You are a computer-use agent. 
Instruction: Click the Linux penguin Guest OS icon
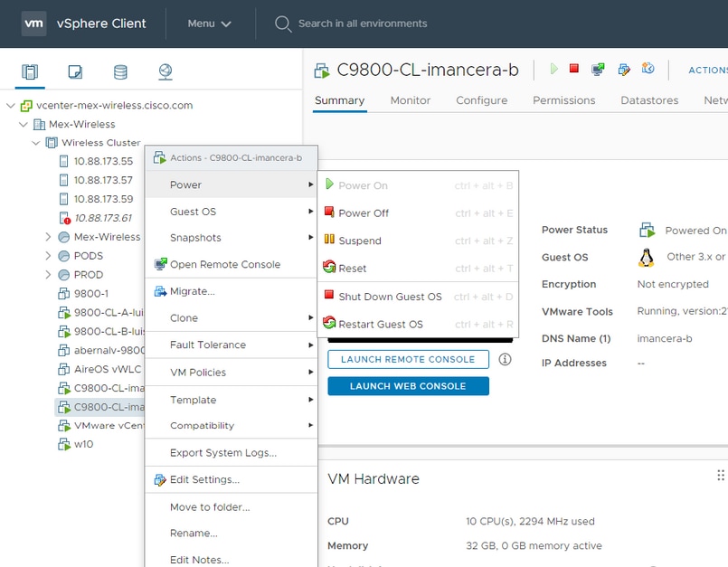point(646,258)
